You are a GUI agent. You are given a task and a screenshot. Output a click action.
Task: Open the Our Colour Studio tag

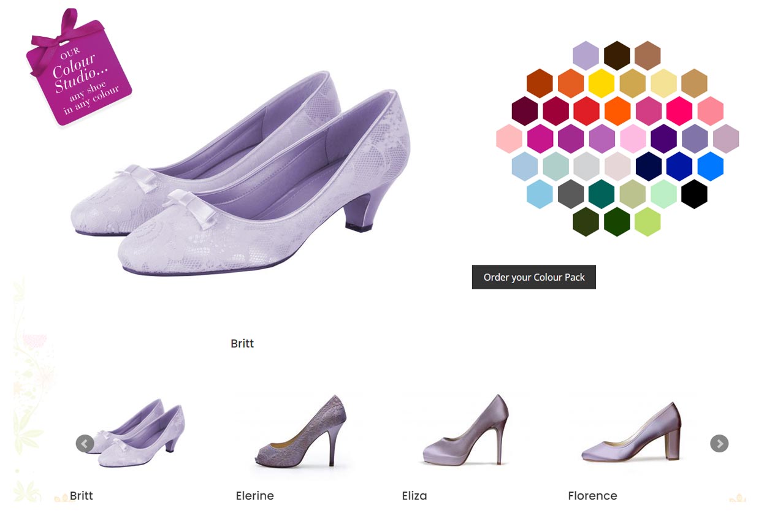pos(78,67)
